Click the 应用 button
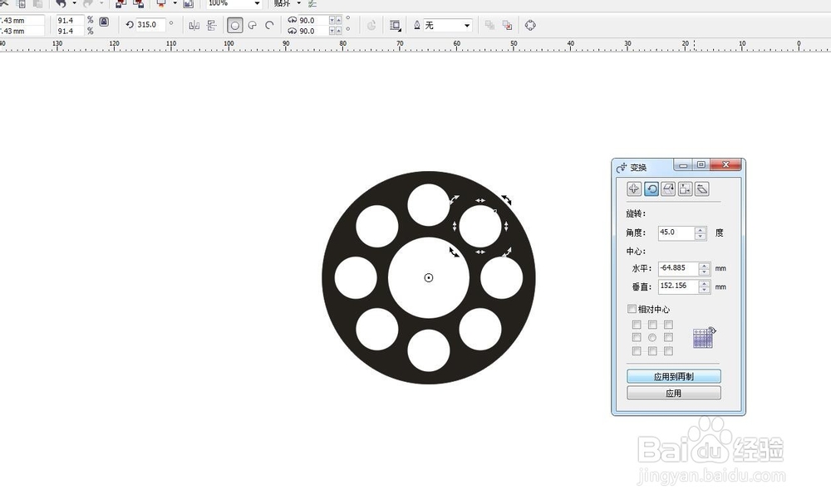The image size is (831, 504). pyautogui.click(x=674, y=393)
